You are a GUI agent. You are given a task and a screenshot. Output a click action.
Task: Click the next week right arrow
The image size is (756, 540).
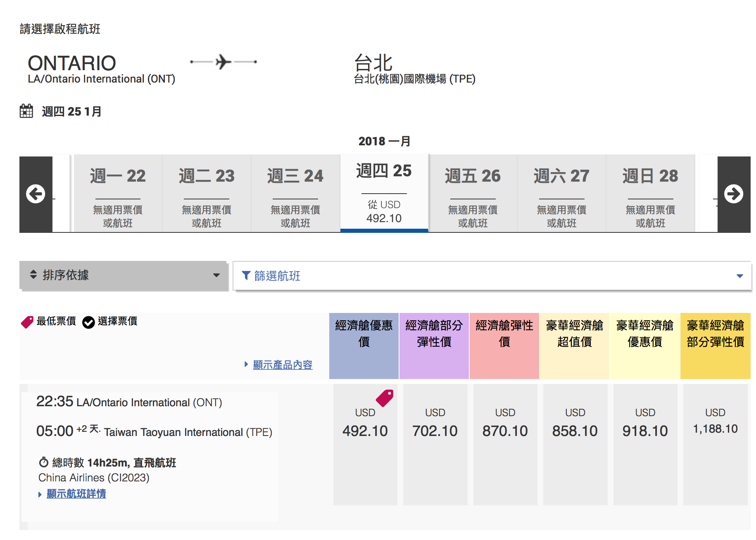click(733, 194)
